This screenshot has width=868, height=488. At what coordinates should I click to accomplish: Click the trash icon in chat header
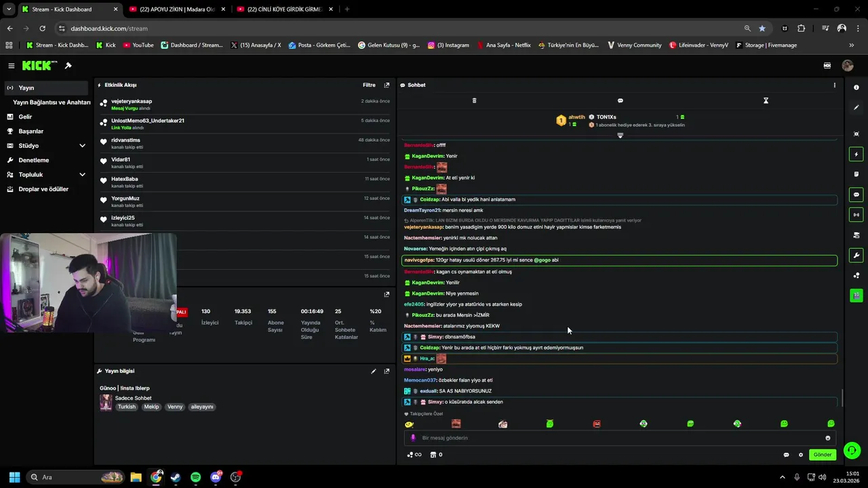[x=474, y=100]
